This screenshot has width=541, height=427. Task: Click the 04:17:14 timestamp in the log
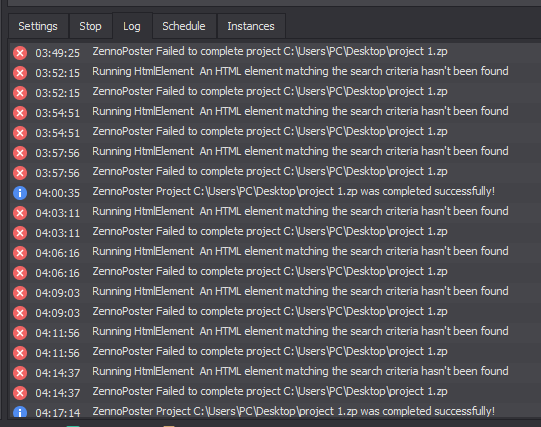[x=58, y=413]
